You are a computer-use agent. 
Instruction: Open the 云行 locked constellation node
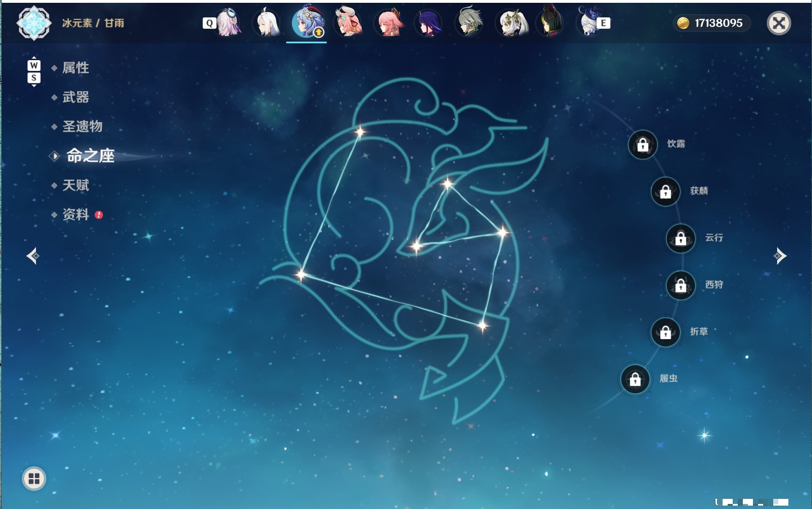tap(681, 238)
